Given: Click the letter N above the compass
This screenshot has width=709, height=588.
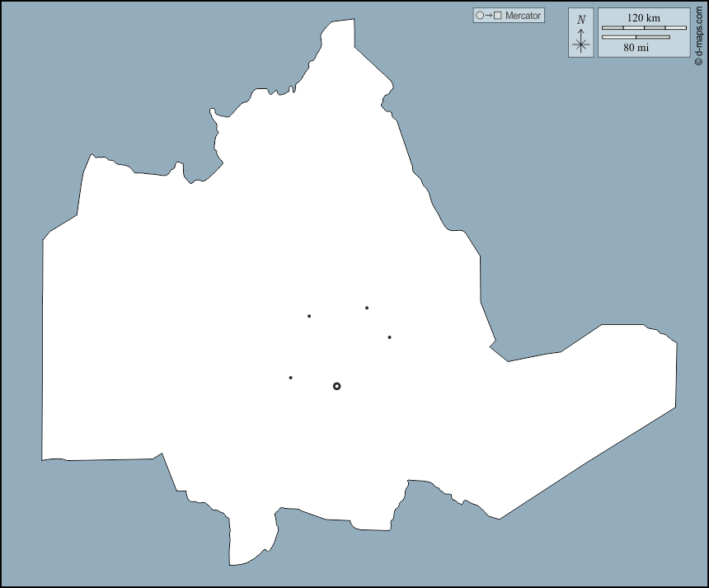Looking at the screenshot, I should [x=581, y=20].
